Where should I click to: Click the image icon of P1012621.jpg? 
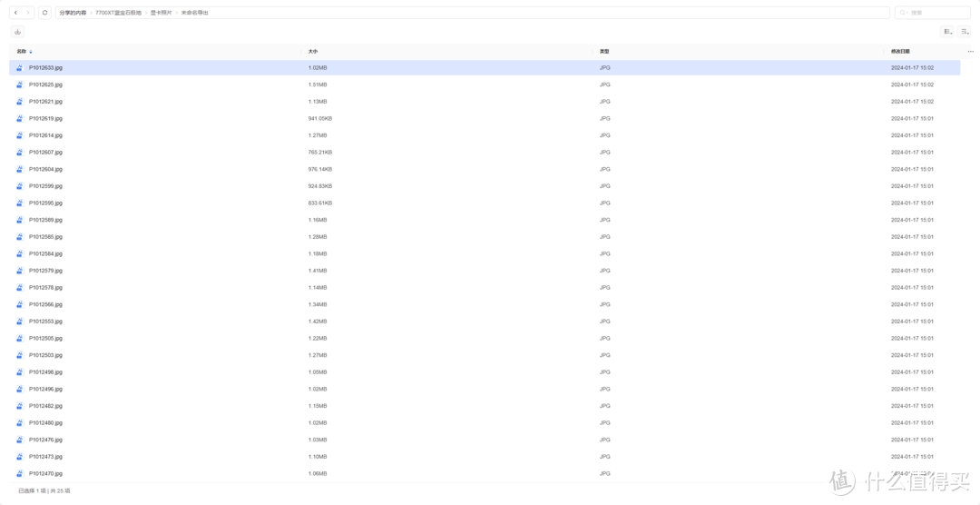tap(20, 102)
